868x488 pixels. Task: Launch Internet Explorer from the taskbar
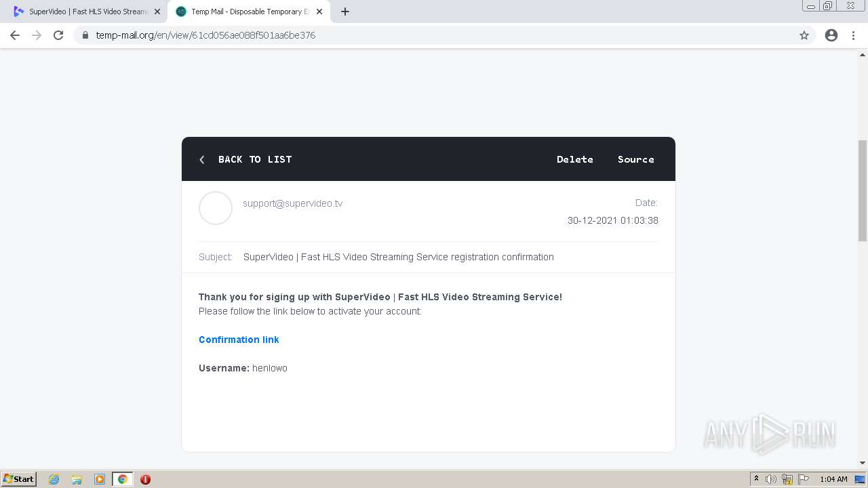coord(54,479)
